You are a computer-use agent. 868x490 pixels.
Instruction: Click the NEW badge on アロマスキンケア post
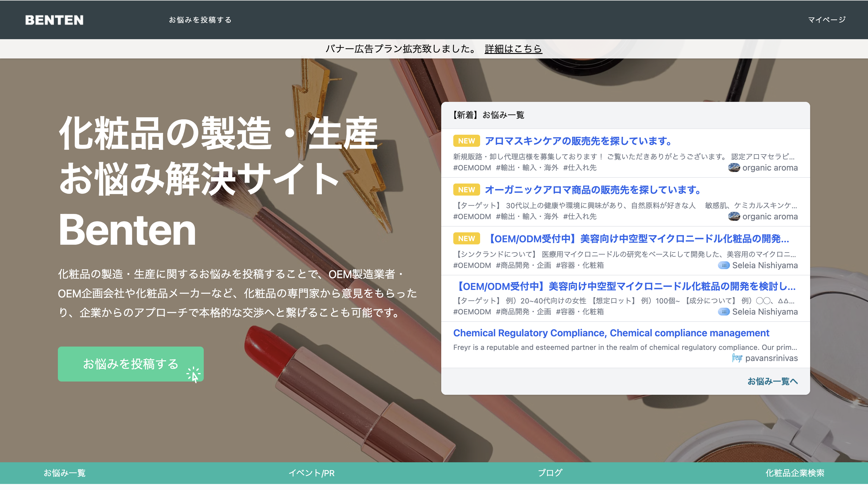[466, 141]
